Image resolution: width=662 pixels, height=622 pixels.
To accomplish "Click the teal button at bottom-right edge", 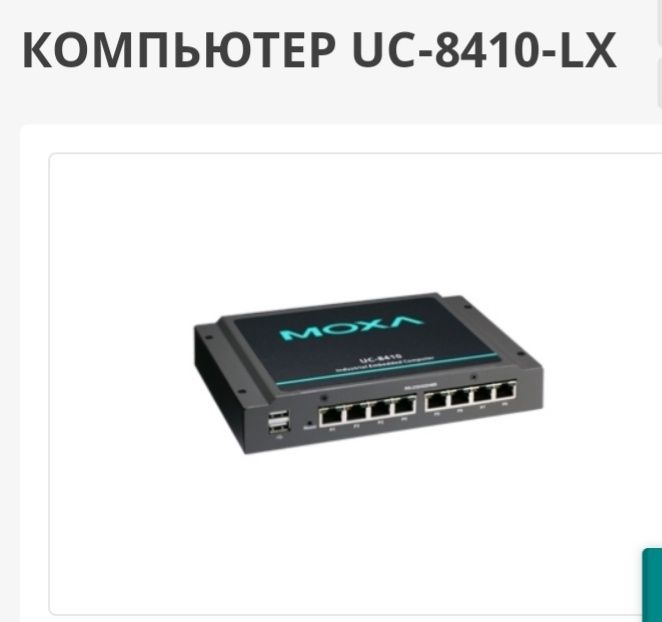I will coord(652,585).
